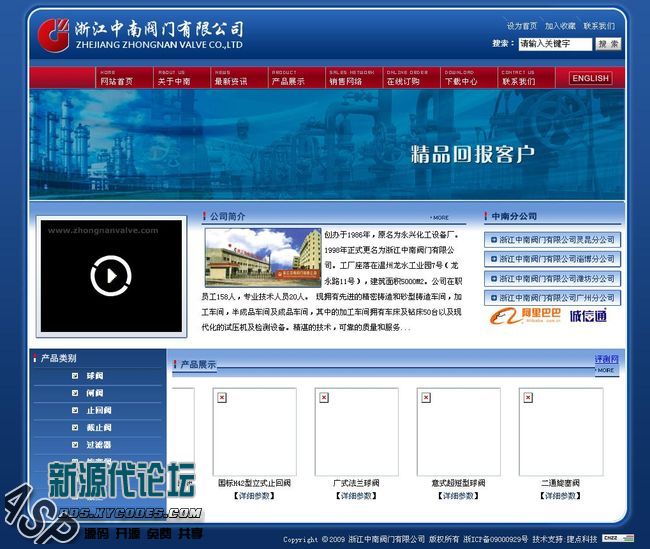650x549 pixels.
Task: Click the 公司简介 section heading
Action: 227,216
